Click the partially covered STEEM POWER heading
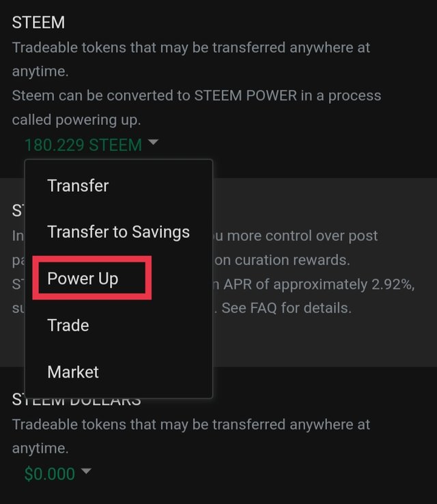Viewport: 437px width, 504px height. (x=18, y=211)
